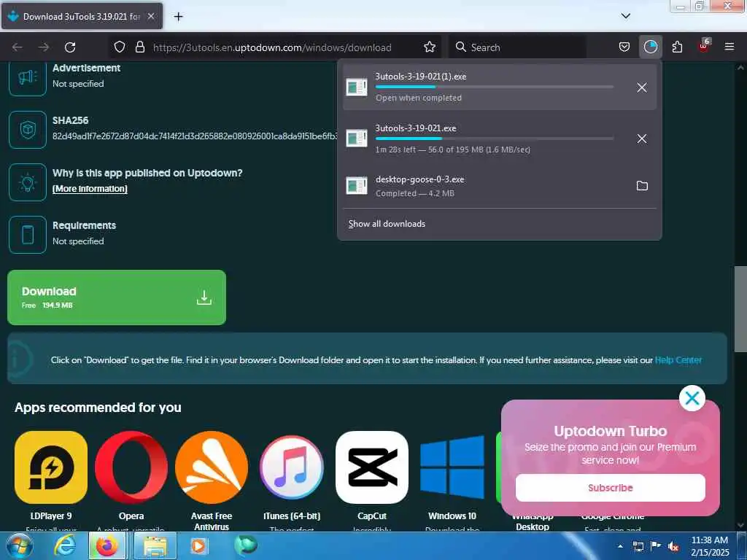Screen dimensions: 747x560
Task: Open the Action Center flag tray icon
Action: [656, 546]
